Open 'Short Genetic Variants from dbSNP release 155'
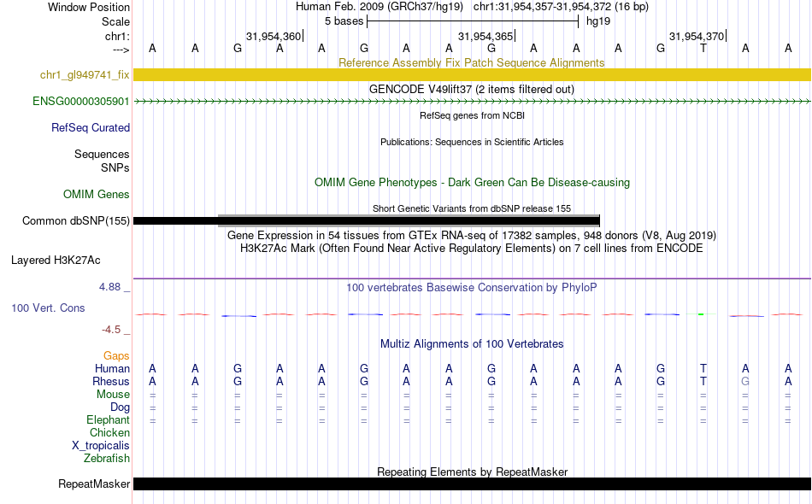Image resolution: width=812 pixels, height=504 pixels. (472, 208)
